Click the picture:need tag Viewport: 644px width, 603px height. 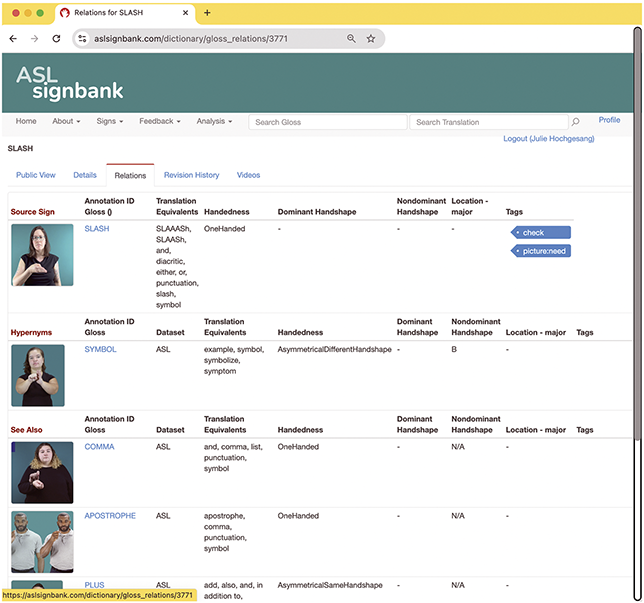point(540,251)
